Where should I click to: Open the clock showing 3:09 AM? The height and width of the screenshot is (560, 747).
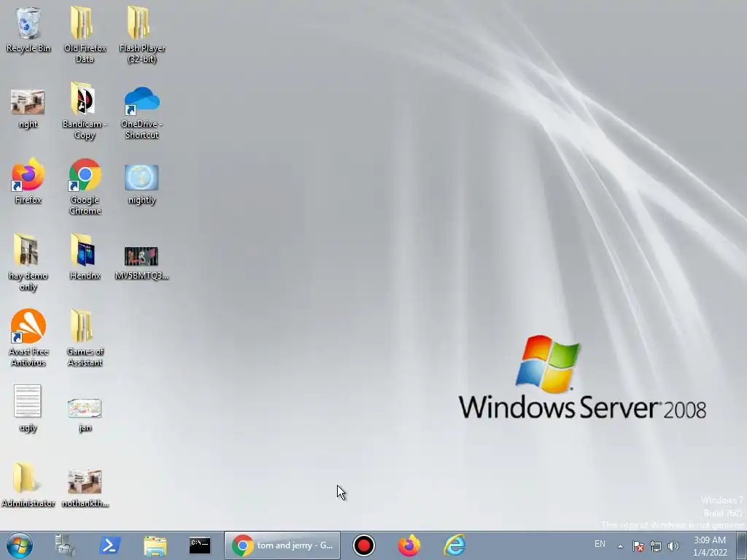click(x=710, y=546)
